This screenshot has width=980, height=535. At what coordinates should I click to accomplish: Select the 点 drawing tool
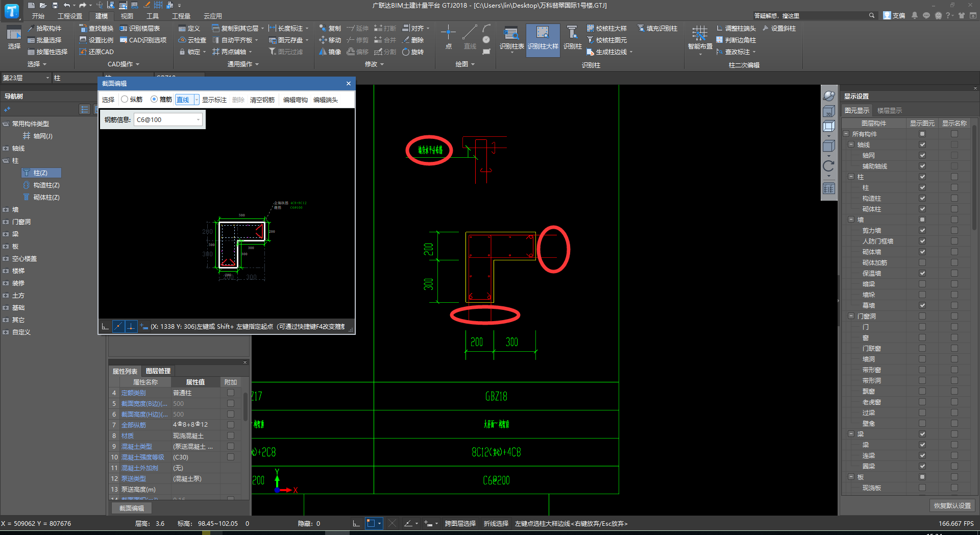[x=448, y=37]
